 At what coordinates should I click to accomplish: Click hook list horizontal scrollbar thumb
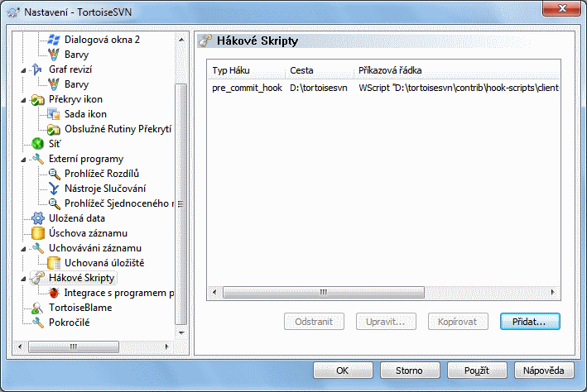pyautogui.click(x=324, y=292)
